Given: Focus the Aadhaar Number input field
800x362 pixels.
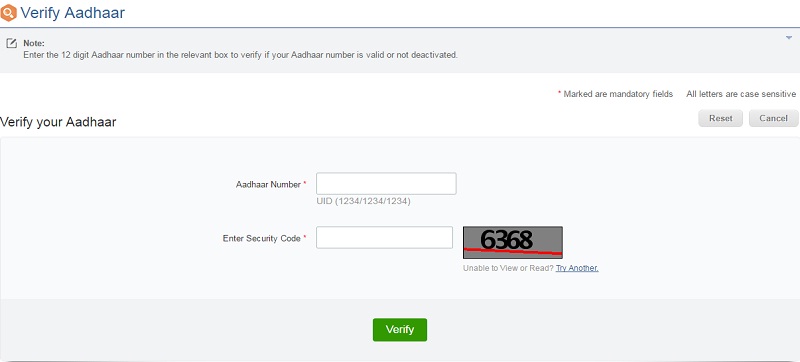Looking at the screenshot, I should [386, 184].
